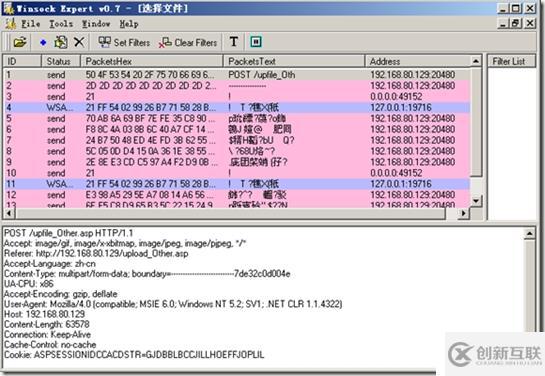Select packet row ID 10
Image resolution: width=545 pixels, height=376 pixels.
pos(237,173)
